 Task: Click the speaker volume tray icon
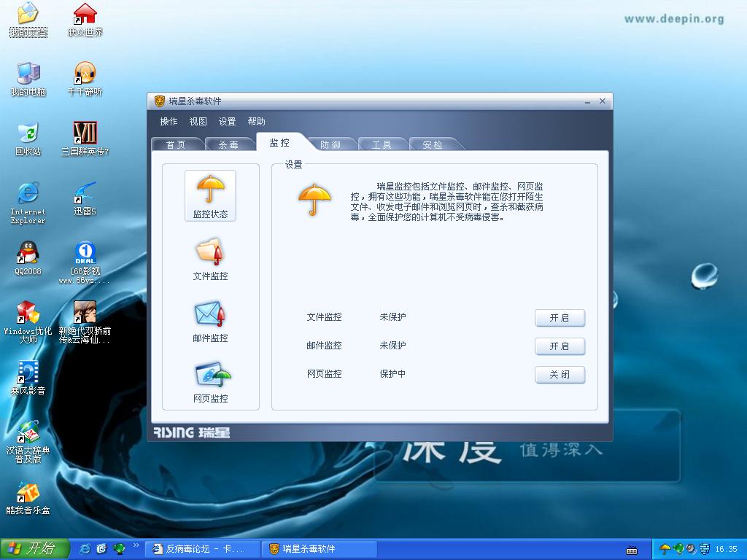click(692, 549)
